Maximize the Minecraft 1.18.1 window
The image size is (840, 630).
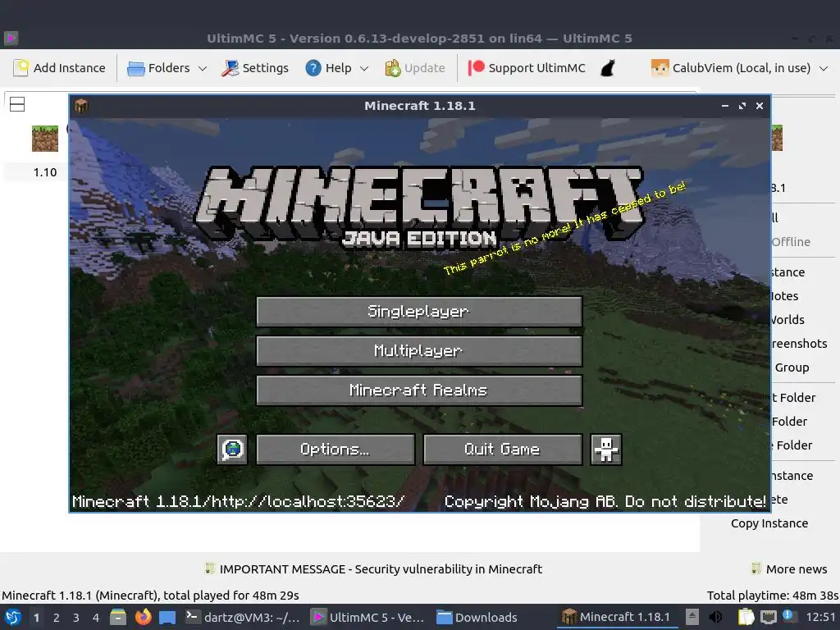click(742, 106)
